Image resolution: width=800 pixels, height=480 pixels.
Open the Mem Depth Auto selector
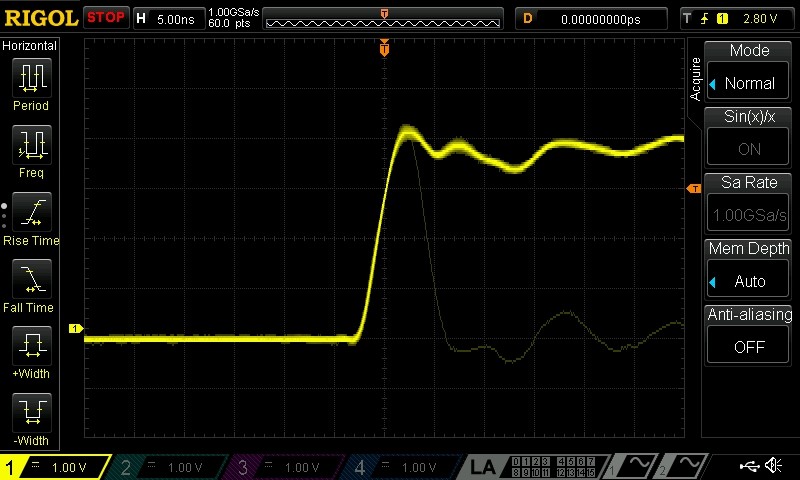coord(748,281)
